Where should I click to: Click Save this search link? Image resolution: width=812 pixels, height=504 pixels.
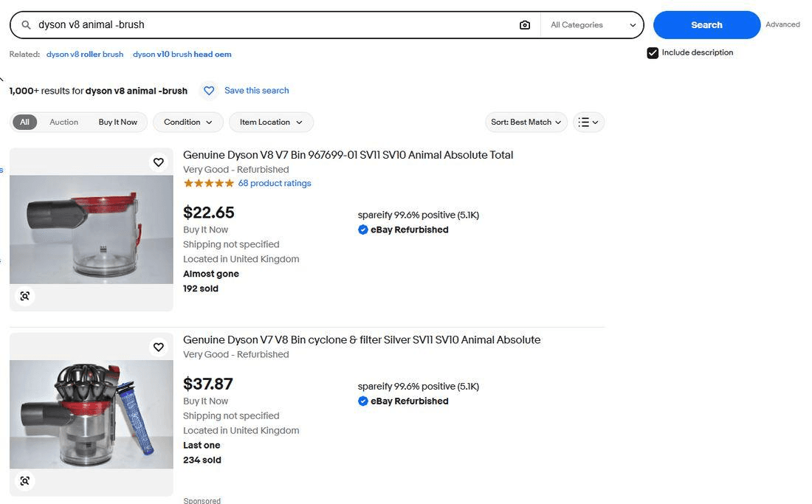pyautogui.click(x=256, y=91)
